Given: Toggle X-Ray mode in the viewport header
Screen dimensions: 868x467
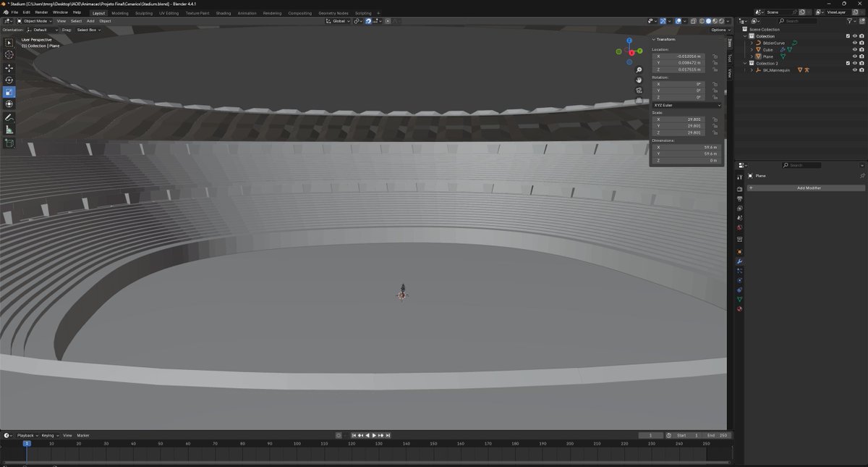Looking at the screenshot, I should coord(693,21).
